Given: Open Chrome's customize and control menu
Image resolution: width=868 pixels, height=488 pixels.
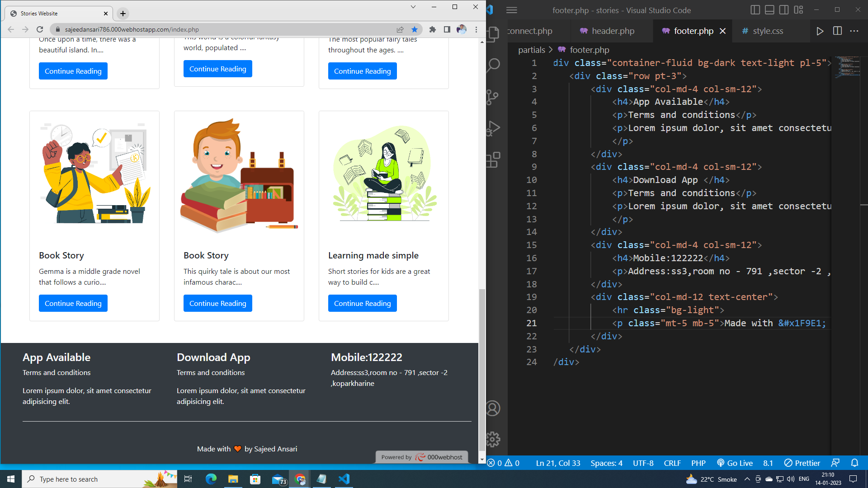Looking at the screenshot, I should (476, 29).
